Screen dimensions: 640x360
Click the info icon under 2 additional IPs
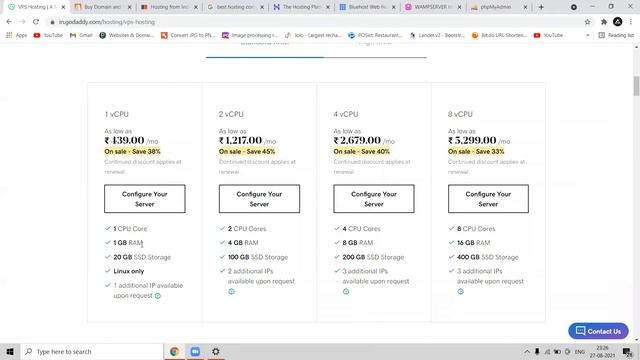[231, 291]
